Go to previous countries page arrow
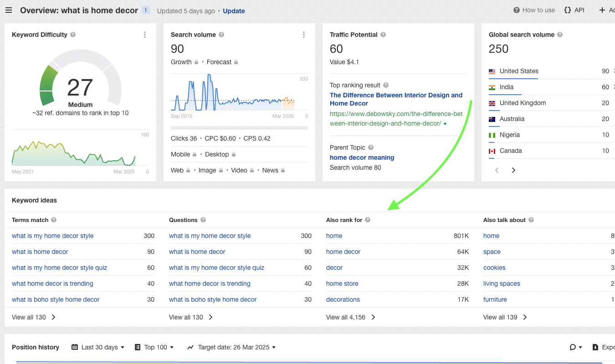The height and width of the screenshot is (364, 615). click(x=497, y=170)
